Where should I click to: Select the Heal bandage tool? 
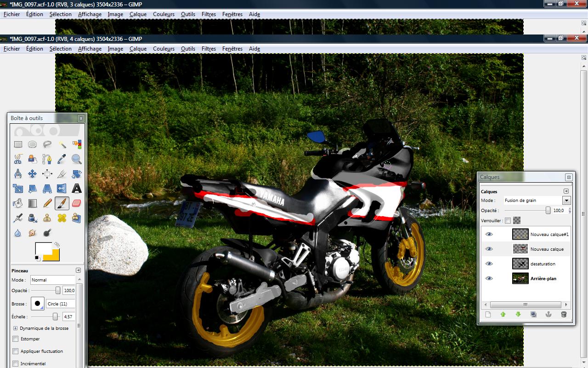pos(62,218)
